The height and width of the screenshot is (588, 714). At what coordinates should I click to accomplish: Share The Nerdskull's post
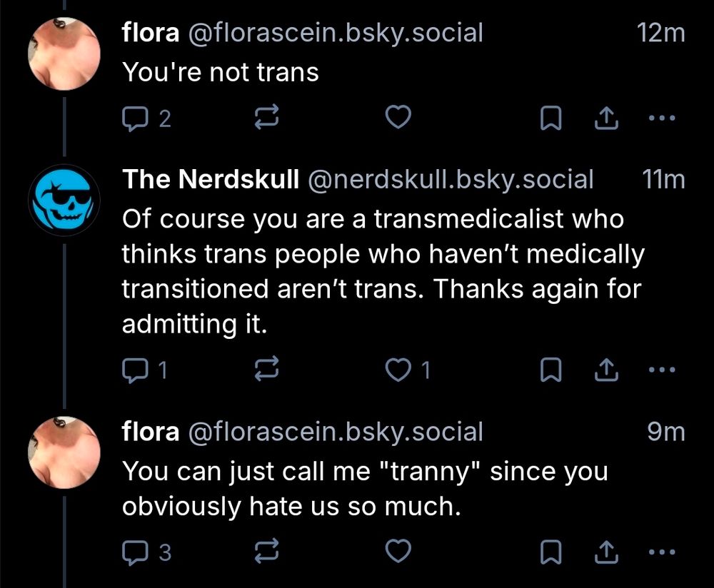coord(603,370)
